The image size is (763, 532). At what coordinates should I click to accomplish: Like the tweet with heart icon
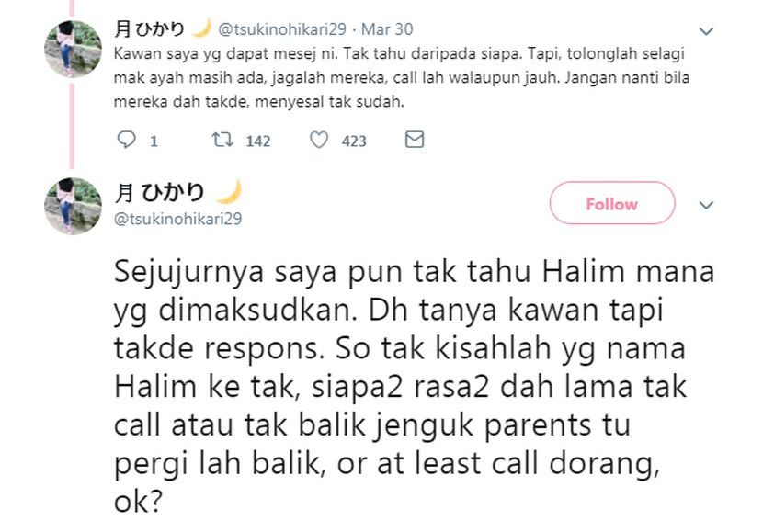coord(319,140)
